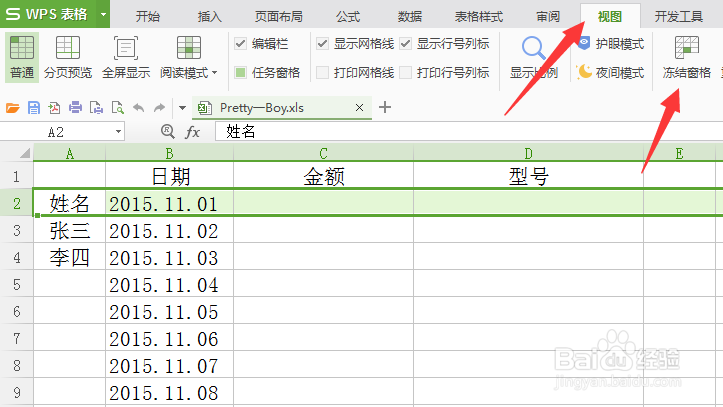Viewport: 723px width, 407px height.
Task: Click the formula bar zoom magnifier icon
Action: [x=168, y=132]
